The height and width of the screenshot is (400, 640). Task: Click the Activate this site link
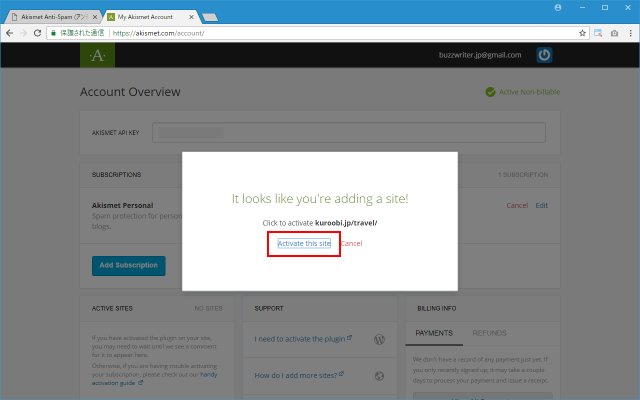304,243
